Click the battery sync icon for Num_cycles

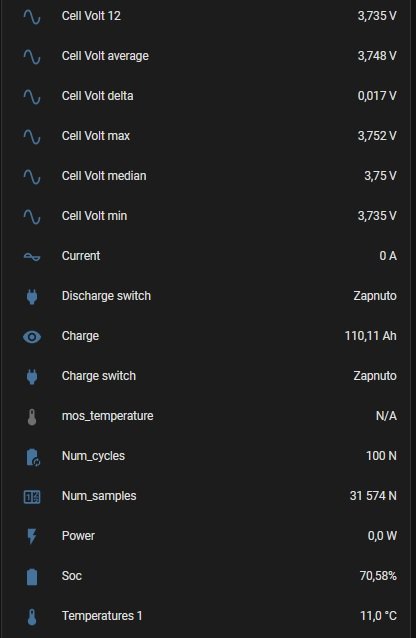point(32,457)
